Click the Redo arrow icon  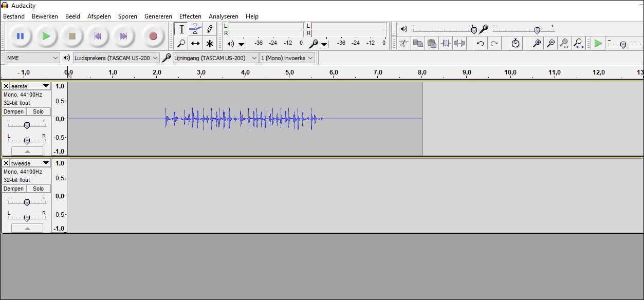(494, 43)
